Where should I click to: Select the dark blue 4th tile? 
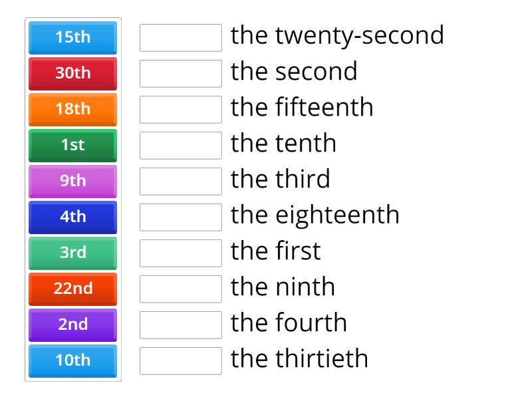click(72, 217)
